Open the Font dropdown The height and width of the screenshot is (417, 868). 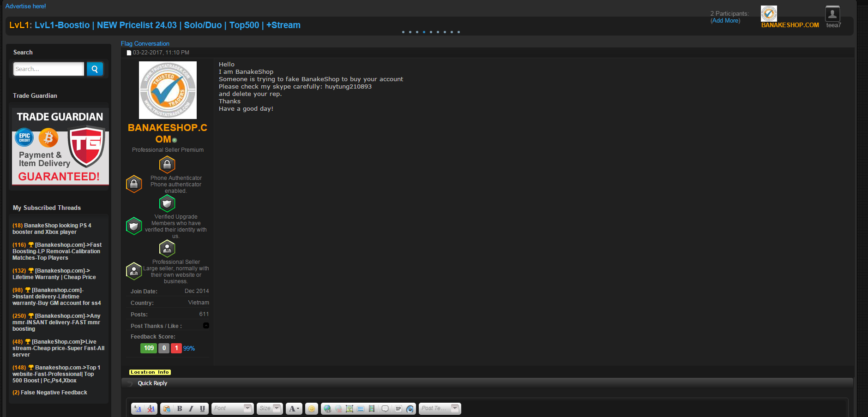click(x=233, y=409)
